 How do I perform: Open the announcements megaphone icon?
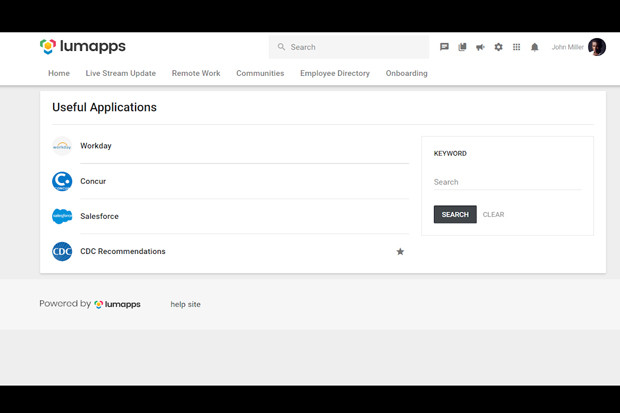click(480, 47)
